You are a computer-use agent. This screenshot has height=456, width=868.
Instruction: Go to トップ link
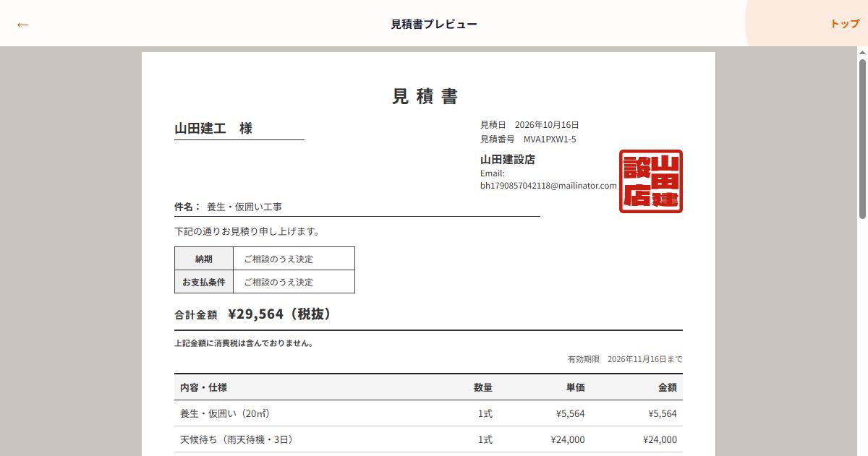tap(845, 24)
